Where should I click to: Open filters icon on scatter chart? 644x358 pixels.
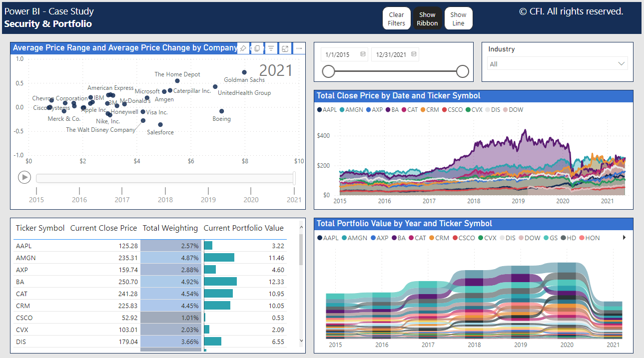pyautogui.click(x=271, y=48)
